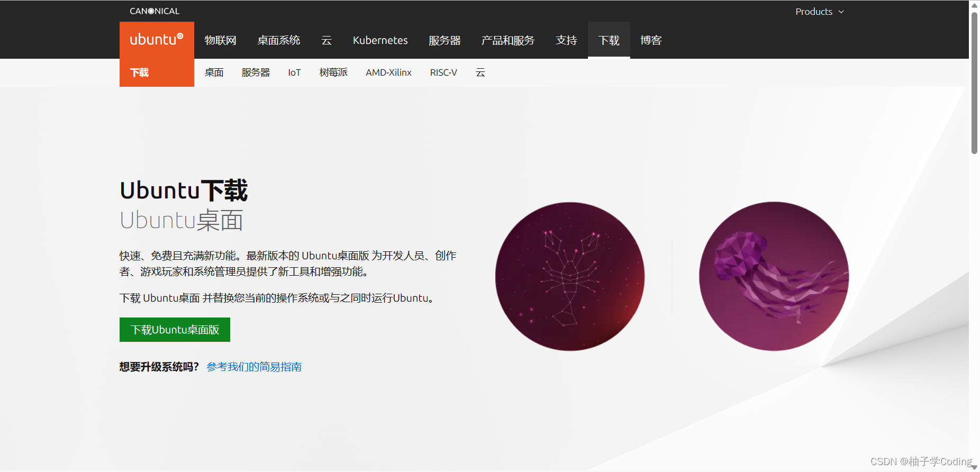
Task: Click the Ubuntu下载 heading text
Action: [184, 190]
